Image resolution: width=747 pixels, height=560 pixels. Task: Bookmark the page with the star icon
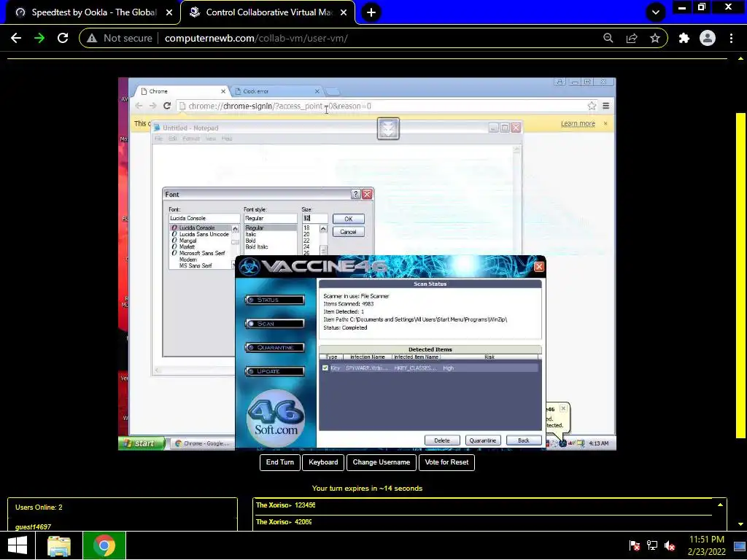point(655,38)
